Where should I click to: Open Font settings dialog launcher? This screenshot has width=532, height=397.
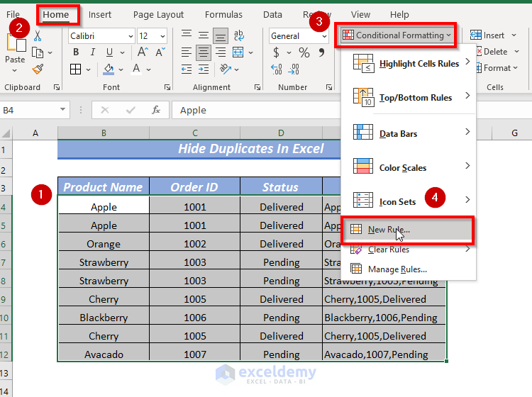point(167,87)
